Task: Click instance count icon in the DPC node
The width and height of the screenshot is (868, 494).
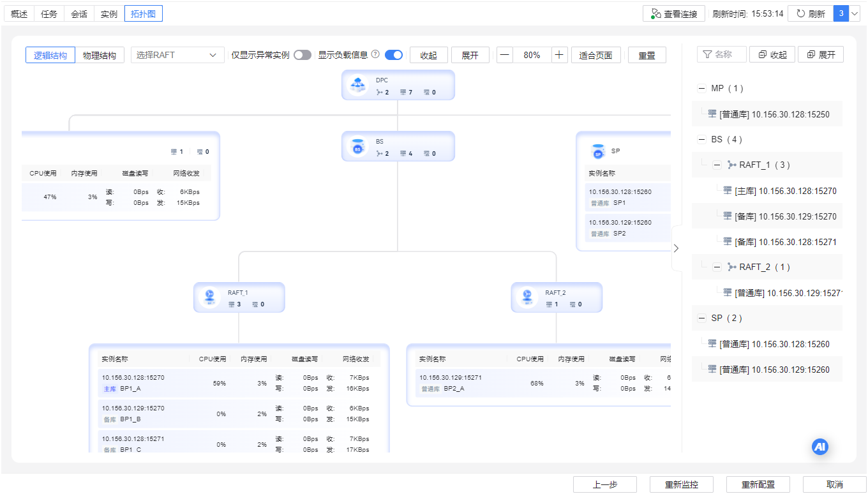Action: click(x=403, y=93)
